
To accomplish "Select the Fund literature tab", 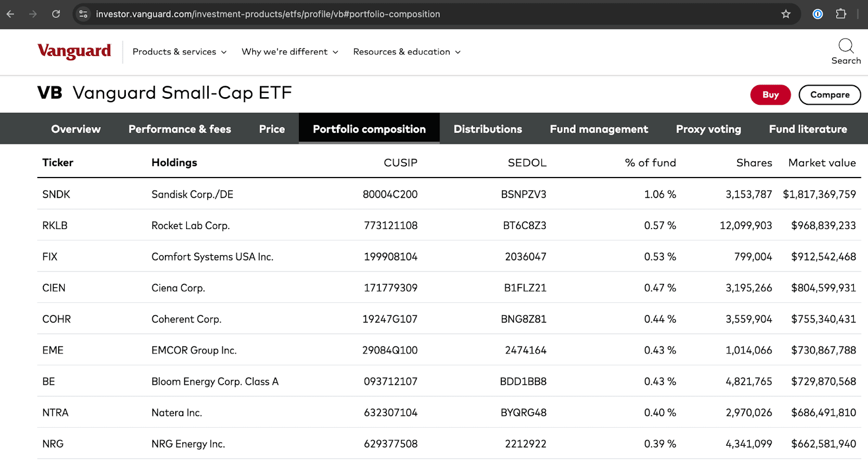I will pos(808,129).
